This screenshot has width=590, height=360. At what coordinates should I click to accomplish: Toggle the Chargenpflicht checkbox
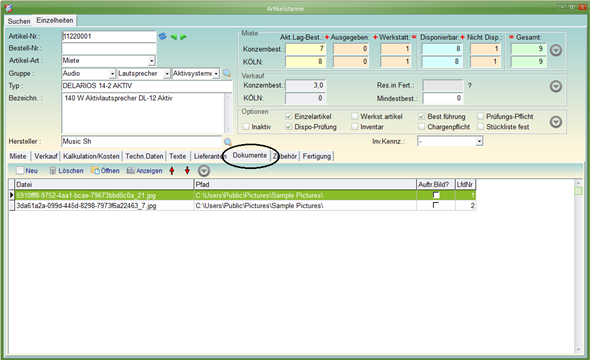coord(422,127)
